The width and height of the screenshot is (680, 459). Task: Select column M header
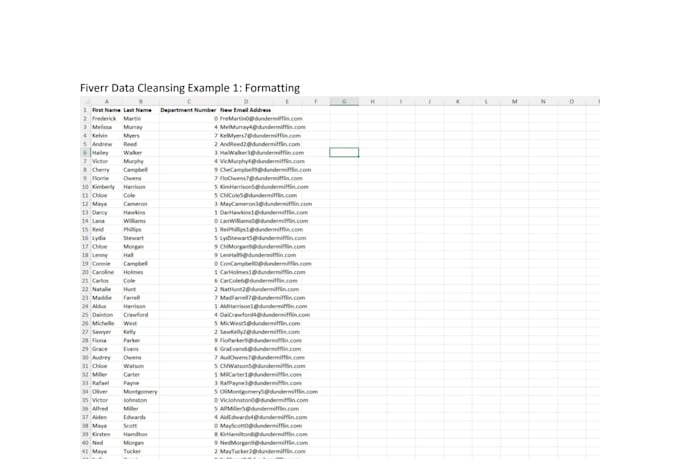click(x=514, y=102)
